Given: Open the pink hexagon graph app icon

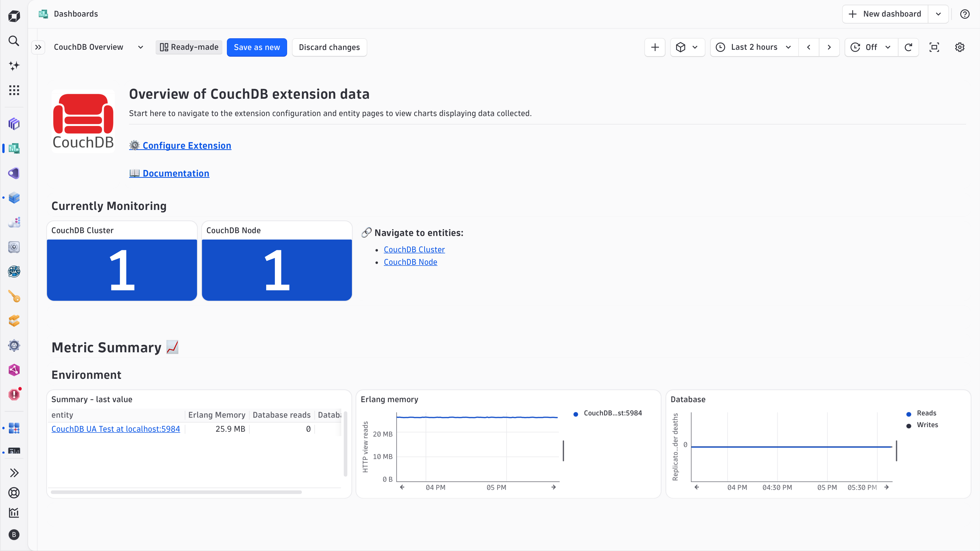Looking at the screenshot, I should (x=14, y=370).
